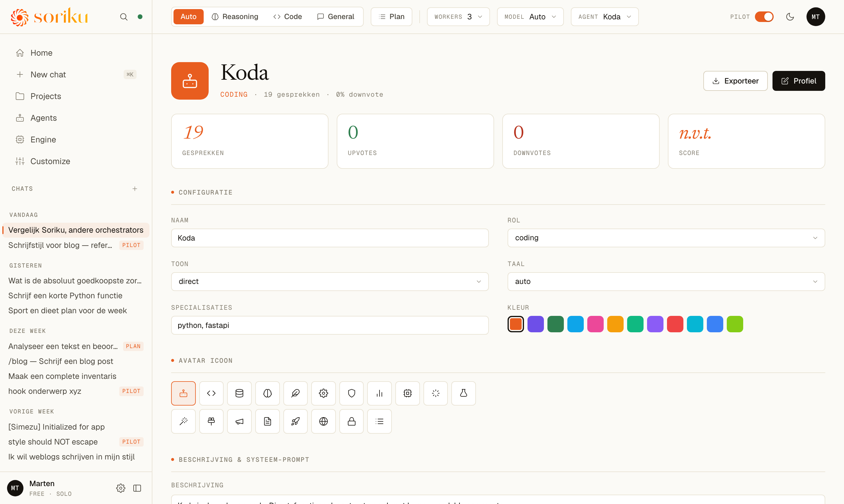Open the Model dropdown

point(530,17)
